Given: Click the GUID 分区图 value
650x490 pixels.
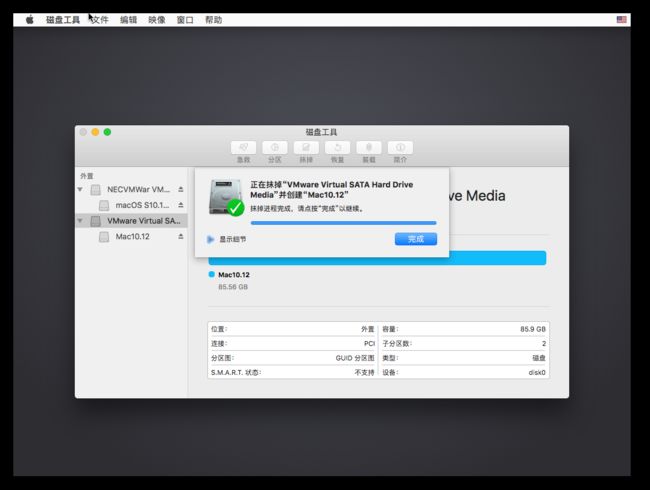Looking at the screenshot, I should 355,358.
